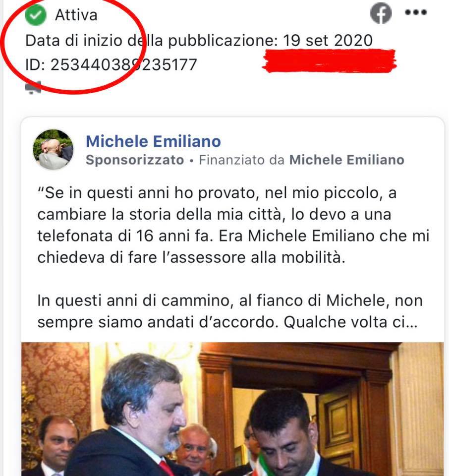Select the ad ID number 253440389235177
This screenshot has height=476, width=449.
(124, 64)
